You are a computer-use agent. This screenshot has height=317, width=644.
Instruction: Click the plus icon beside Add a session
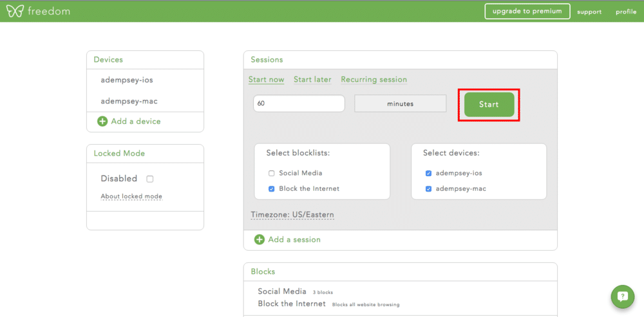coord(260,239)
